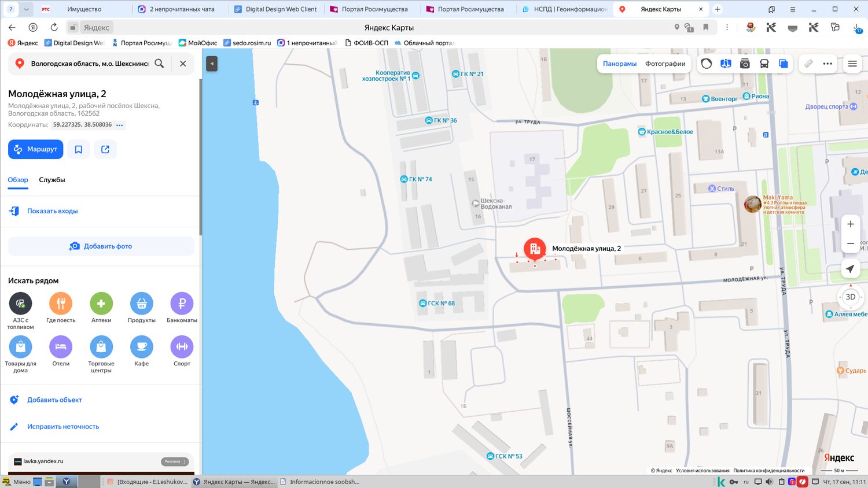Search nearby Продукты
Image resolution: width=868 pixels, height=488 pixels.
142,308
